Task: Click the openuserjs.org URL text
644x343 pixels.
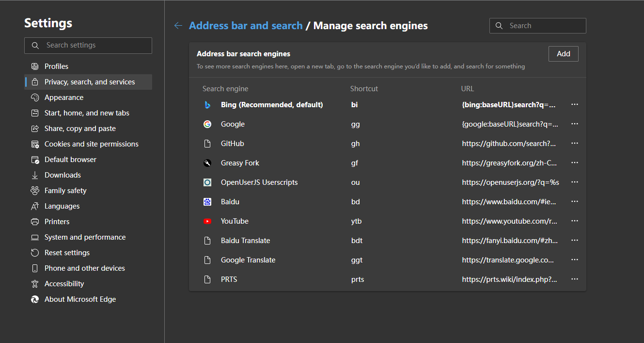Action: click(x=511, y=182)
